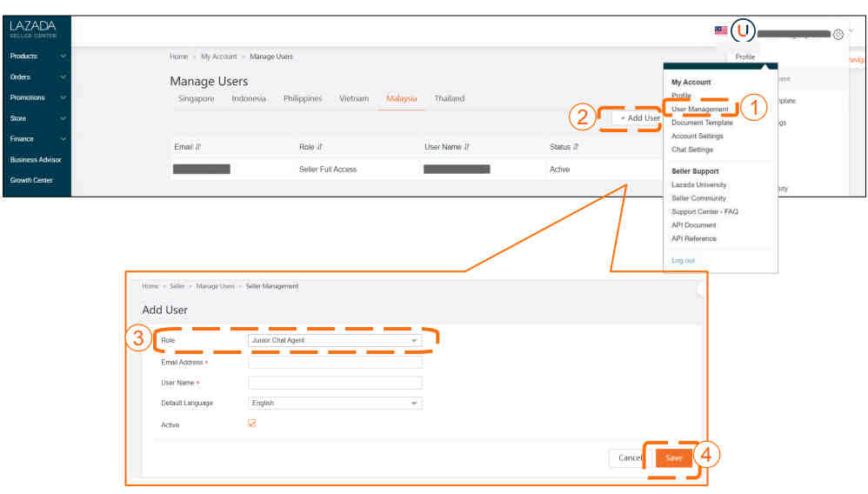Switch to the Vietnam tab
Screen dimensions: 868x494
tap(354, 98)
